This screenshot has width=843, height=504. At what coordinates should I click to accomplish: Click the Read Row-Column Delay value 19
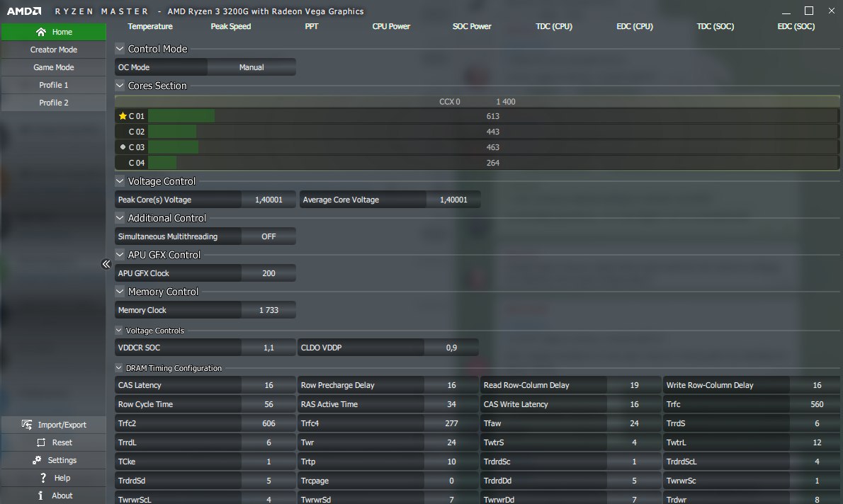pyautogui.click(x=634, y=385)
